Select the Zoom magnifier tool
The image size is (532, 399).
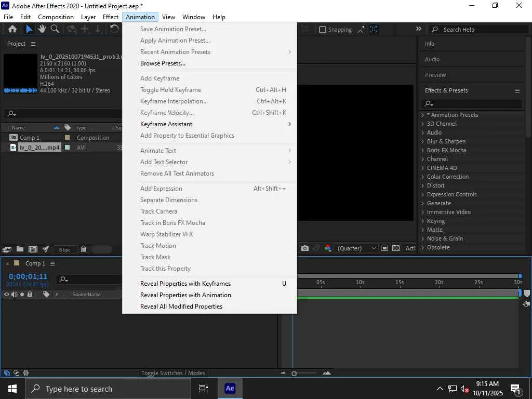(55, 29)
